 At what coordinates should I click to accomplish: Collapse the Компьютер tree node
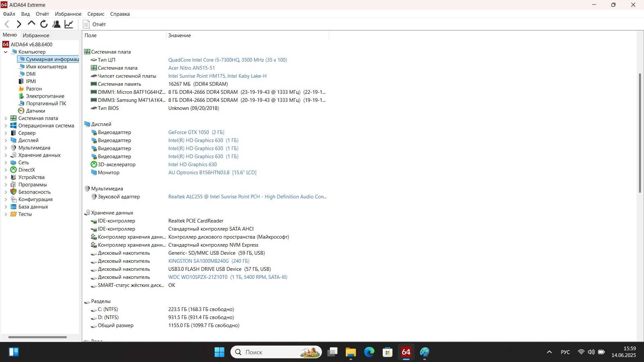(6, 52)
